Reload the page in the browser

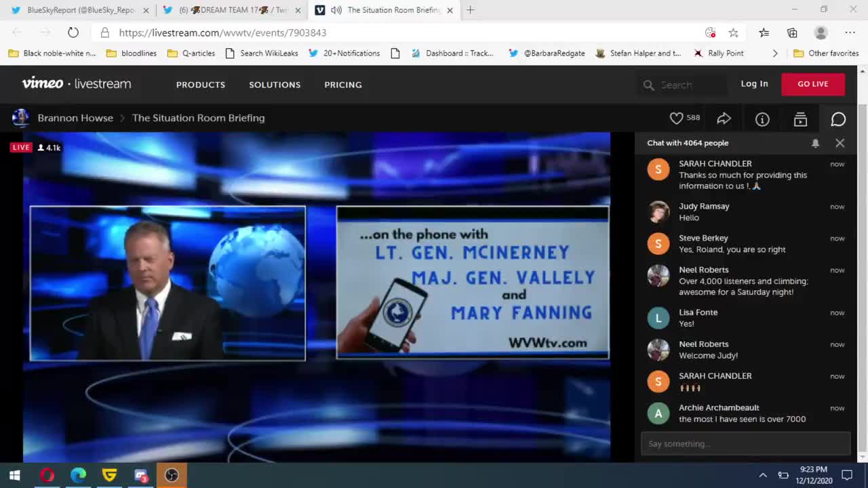click(x=73, y=33)
